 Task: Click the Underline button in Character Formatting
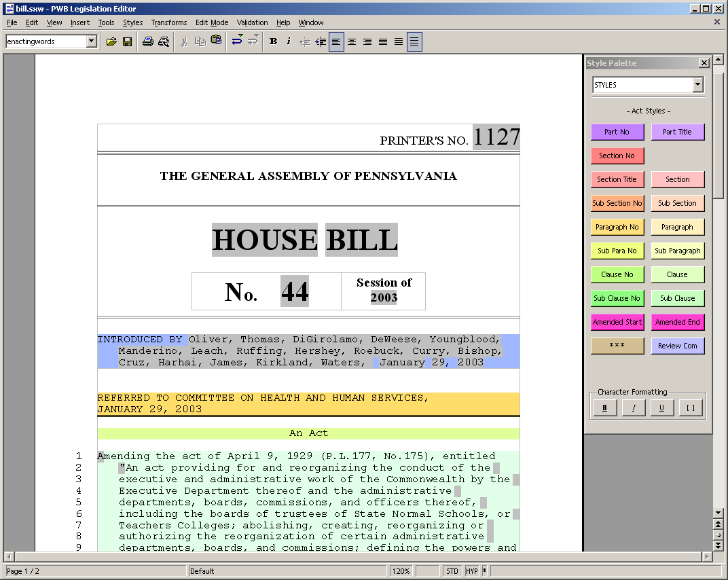coord(662,408)
